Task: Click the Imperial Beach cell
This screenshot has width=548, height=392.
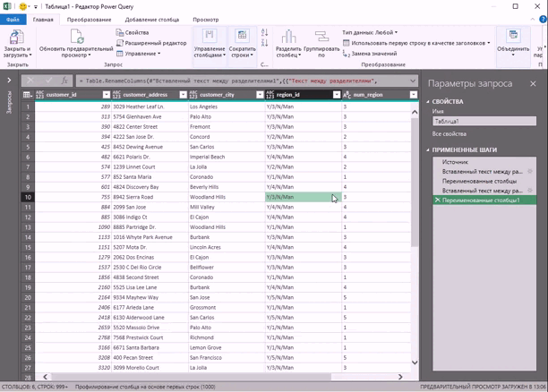Action: (x=227, y=157)
